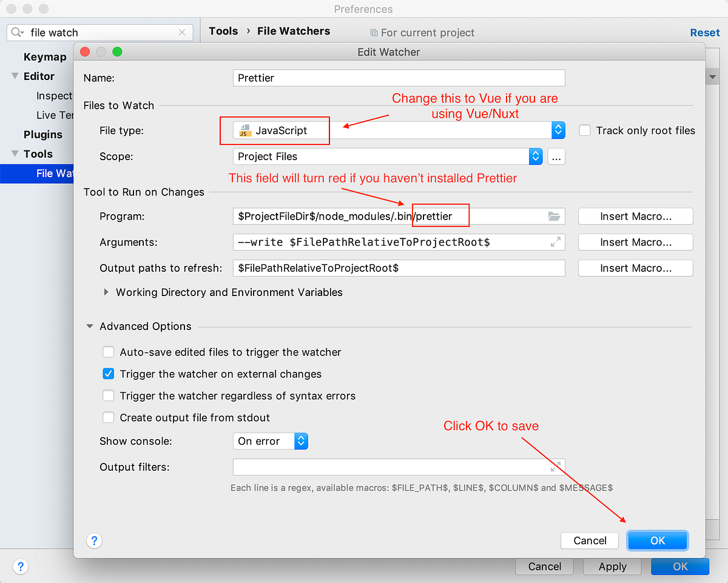Click 'Tools' in the breadcrumb path
The width and height of the screenshot is (728, 583).
(223, 30)
